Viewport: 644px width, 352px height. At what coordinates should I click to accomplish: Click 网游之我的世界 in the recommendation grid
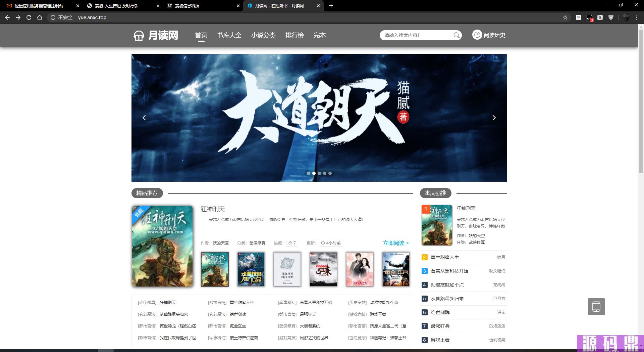(314, 338)
